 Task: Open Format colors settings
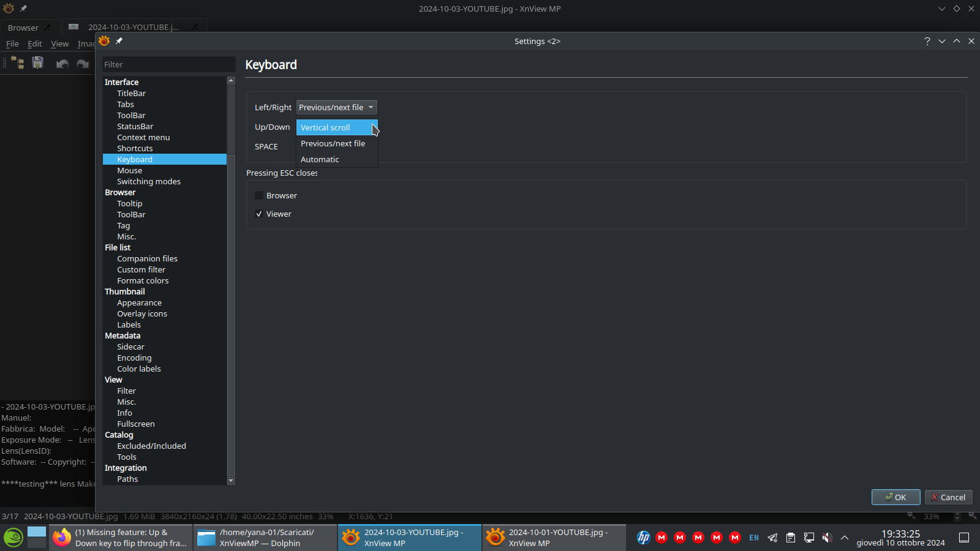tap(143, 281)
